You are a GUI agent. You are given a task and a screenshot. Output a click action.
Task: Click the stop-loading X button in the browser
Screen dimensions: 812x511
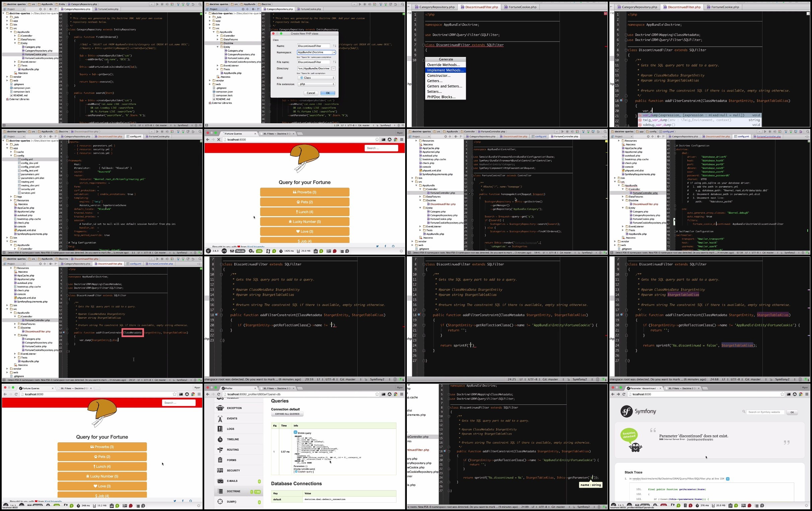pos(219,139)
